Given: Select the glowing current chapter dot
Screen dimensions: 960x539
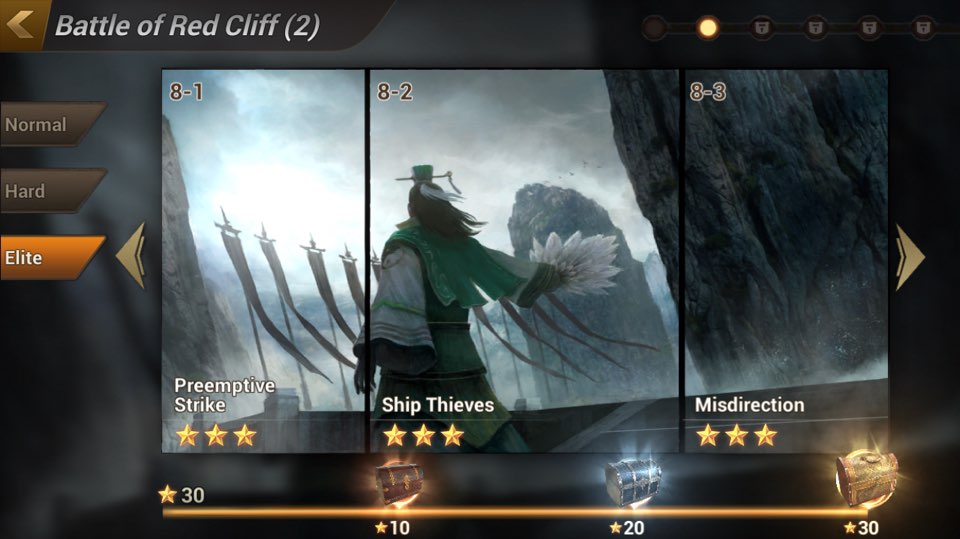Looking at the screenshot, I should pos(708,28).
